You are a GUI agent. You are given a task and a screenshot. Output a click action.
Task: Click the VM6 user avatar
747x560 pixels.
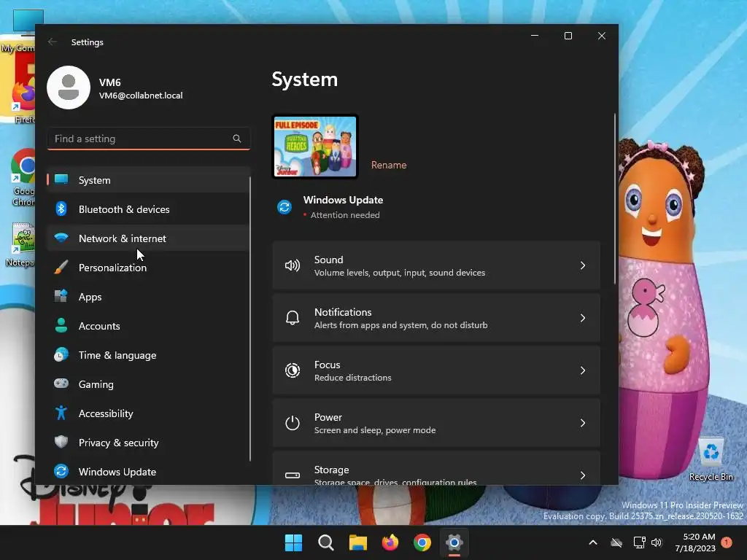pyautogui.click(x=69, y=87)
